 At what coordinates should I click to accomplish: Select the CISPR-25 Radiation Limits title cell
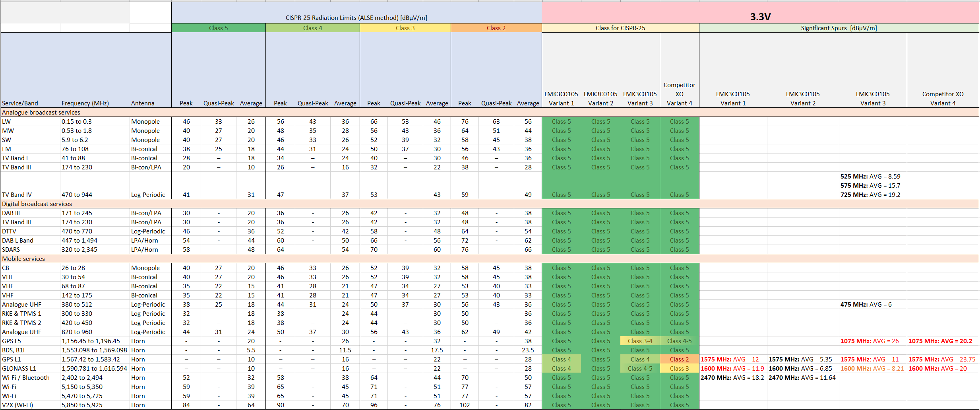click(356, 17)
